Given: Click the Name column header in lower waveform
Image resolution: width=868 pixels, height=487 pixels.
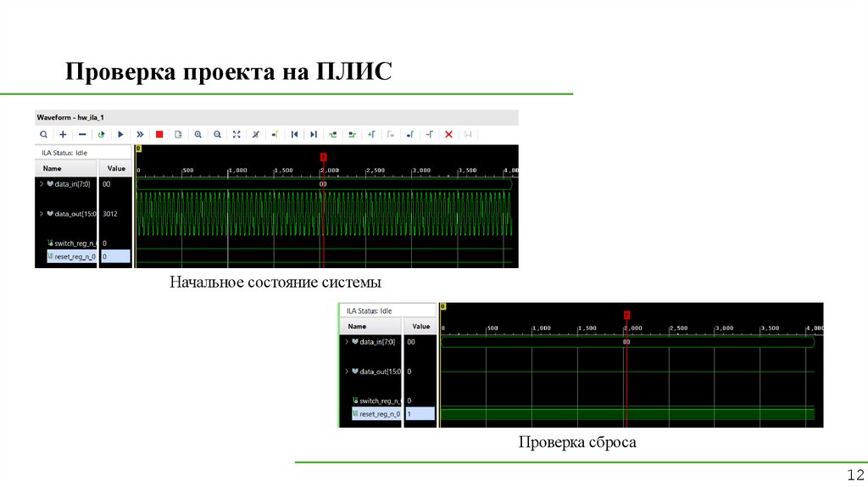Looking at the screenshot, I should click(x=370, y=327).
